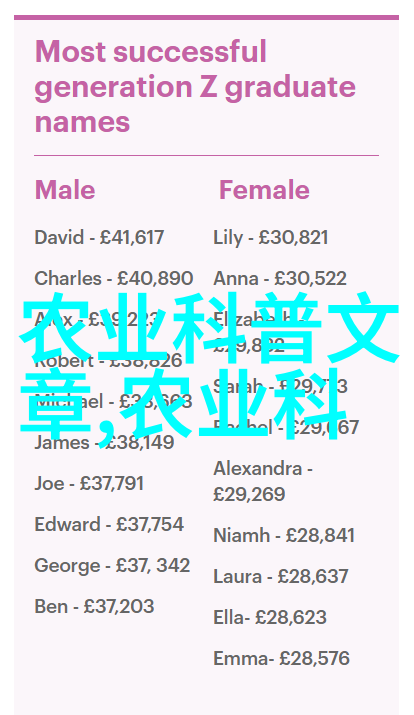The width and height of the screenshot is (414, 715).
Task: Select the James - £38,149 entry
Action: click(x=104, y=442)
